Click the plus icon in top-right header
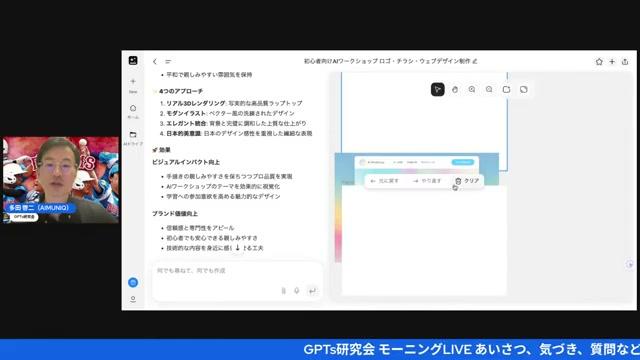 coord(612,62)
